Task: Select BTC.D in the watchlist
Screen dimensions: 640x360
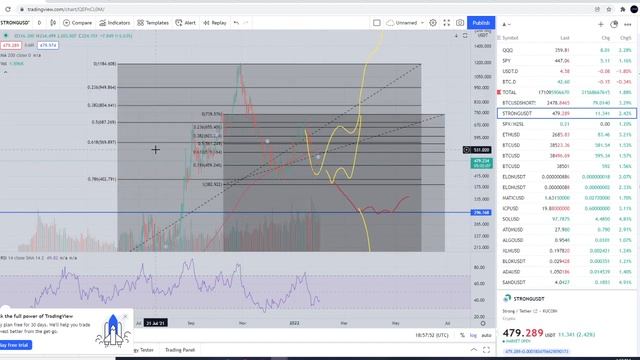Action: (567, 82)
